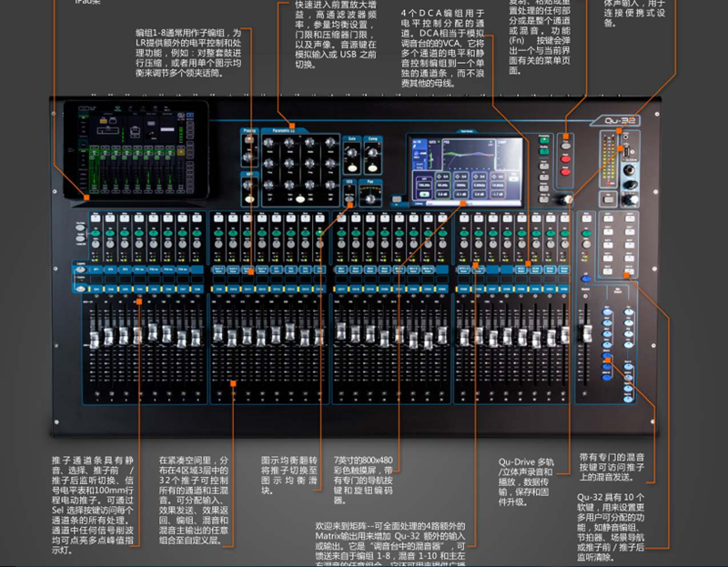This screenshot has width=728, height=567.
Task: Click the 'Qu-32 具有 10 个软键' annotation text
Action: (x=611, y=527)
